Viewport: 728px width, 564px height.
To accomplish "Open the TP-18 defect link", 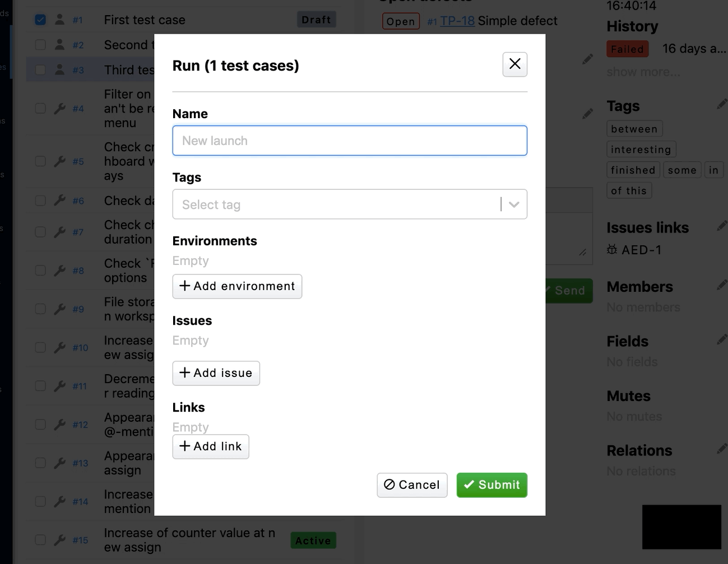I will pyautogui.click(x=457, y=21).
